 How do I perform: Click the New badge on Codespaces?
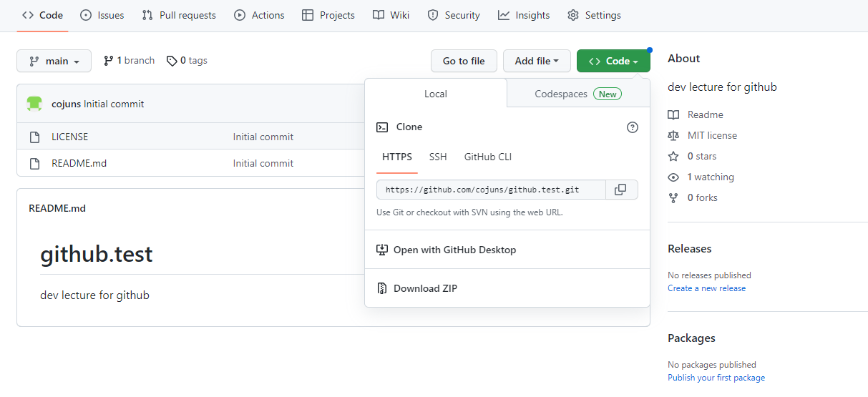tap(608, 94)
